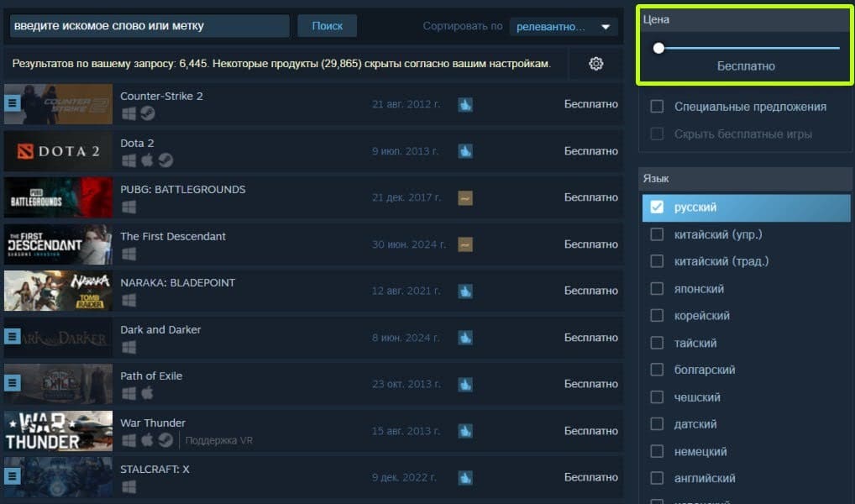Click the mixed review icon for PUBG: BATTLEGROUNDS
Screen dimensions: 855x504
(465, 198)
